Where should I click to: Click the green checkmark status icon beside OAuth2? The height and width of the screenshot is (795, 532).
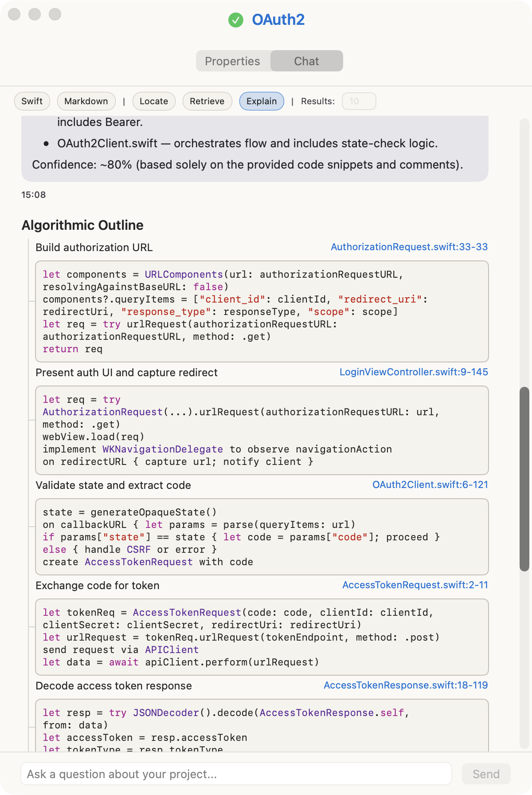click(x=236, y=20)
